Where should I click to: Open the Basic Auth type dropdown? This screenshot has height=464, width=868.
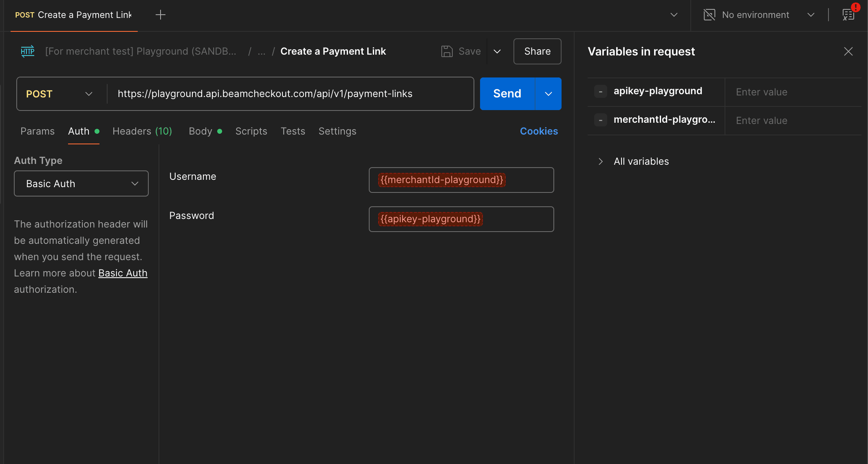(81, 183)
